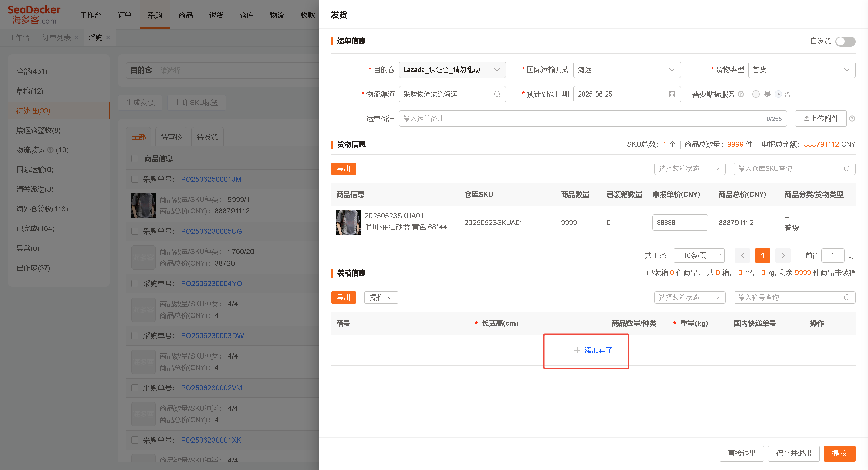
Task: Switch to the 订单列表 tab
Action: point(57,38)
